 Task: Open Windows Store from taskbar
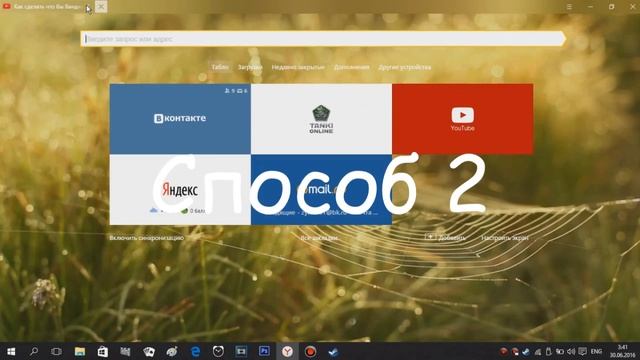coord(102,351)
